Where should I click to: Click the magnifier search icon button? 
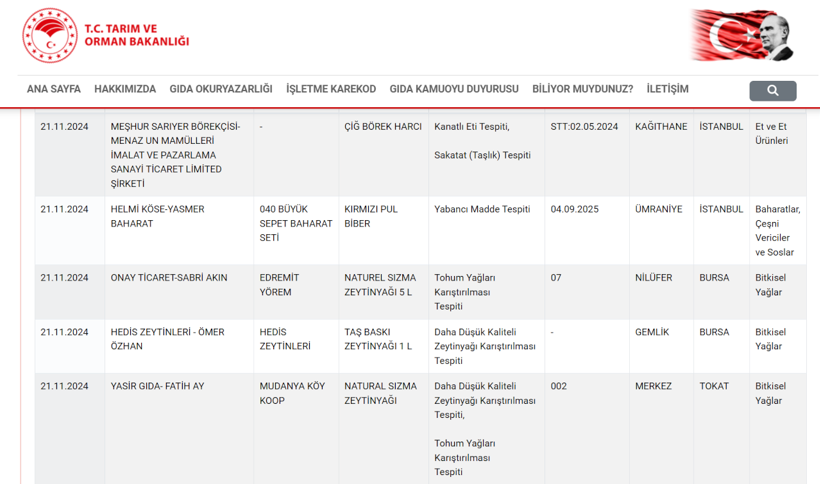coord(772,90)
